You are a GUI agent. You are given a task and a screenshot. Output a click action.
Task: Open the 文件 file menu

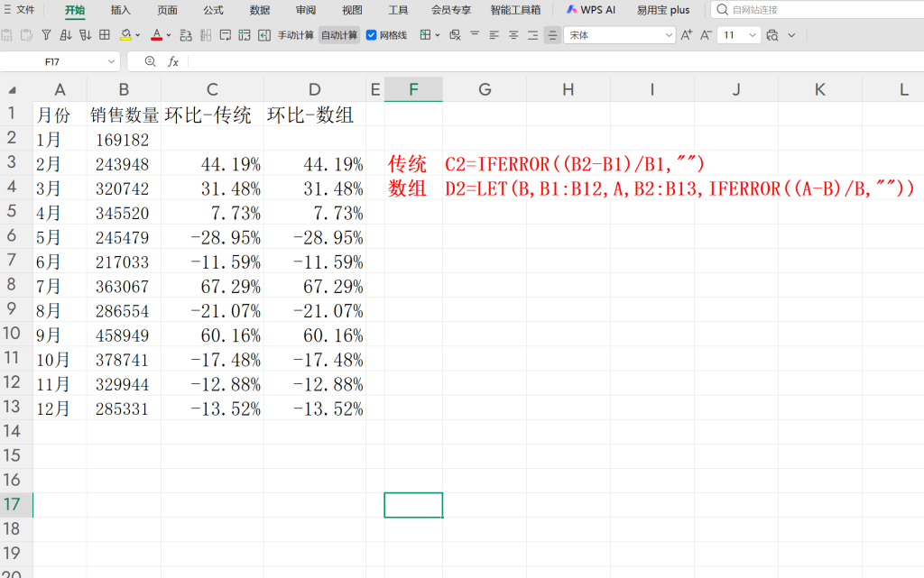[20, 10]
